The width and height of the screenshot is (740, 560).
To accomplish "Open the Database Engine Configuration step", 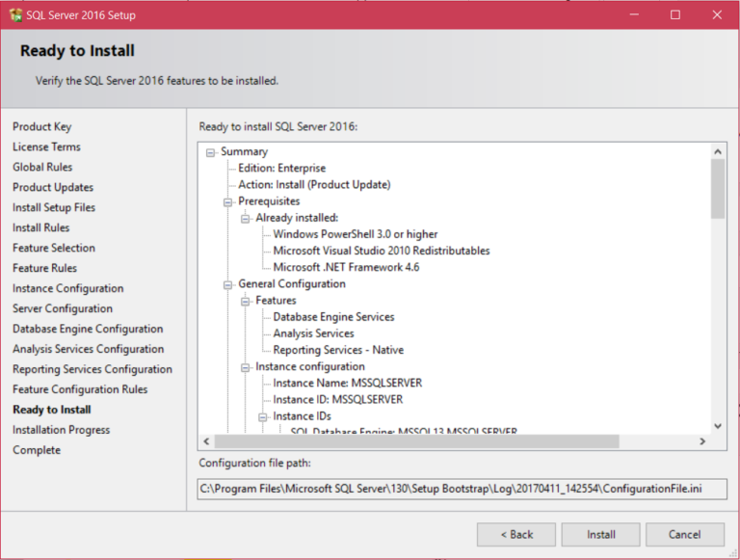I will [x=88, y=329].
